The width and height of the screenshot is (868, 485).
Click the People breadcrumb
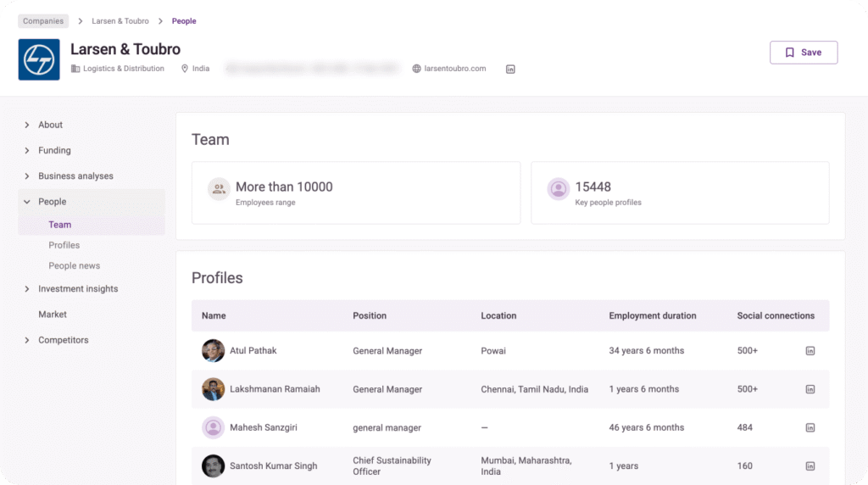click(x=184, y=21)
